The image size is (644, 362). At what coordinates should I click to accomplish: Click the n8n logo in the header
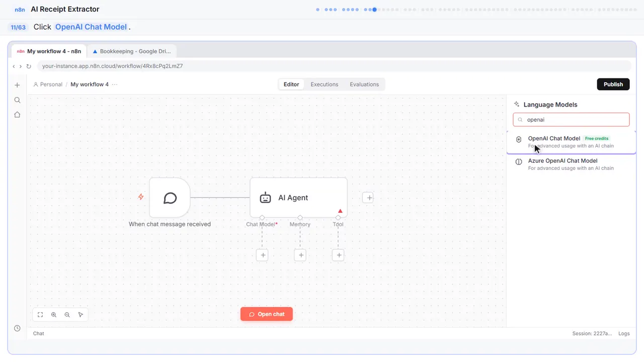click(20, 9)
